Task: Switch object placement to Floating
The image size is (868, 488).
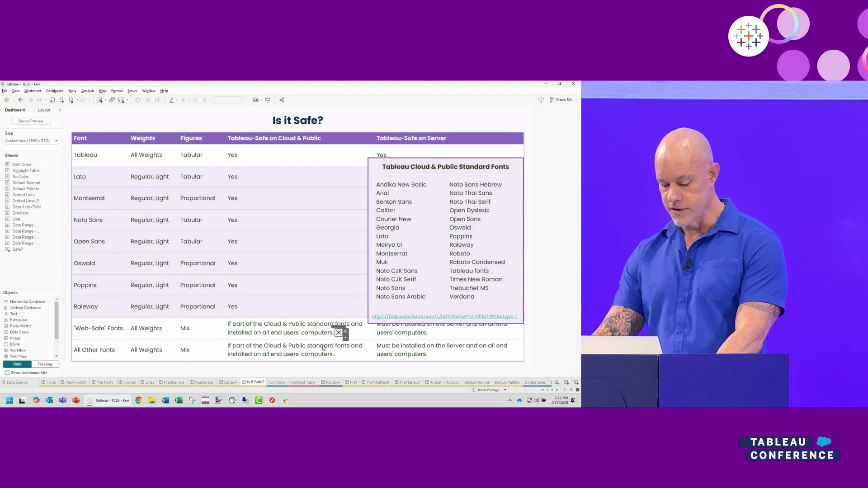Action: (45, 364)
